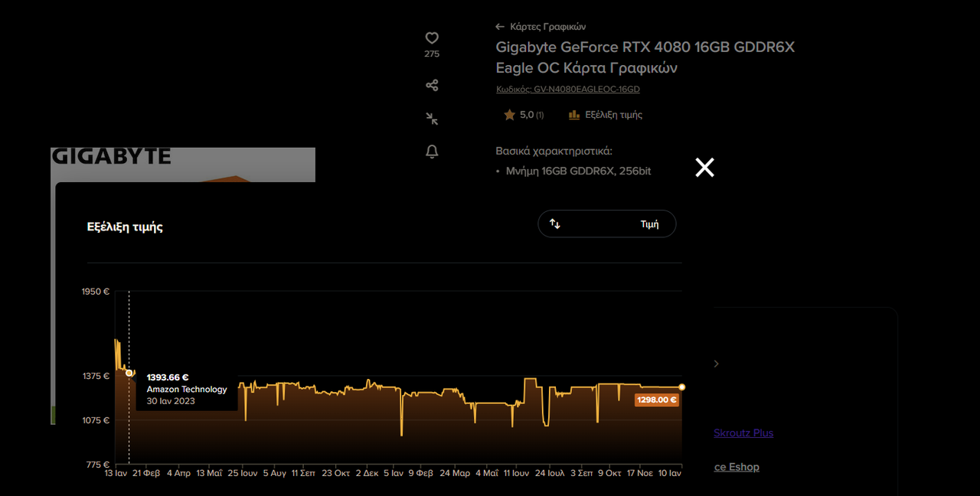This screenshot has height=496, width=980.
Task: Open the Τιμή sort dropdown
Action: coord(607,224)
